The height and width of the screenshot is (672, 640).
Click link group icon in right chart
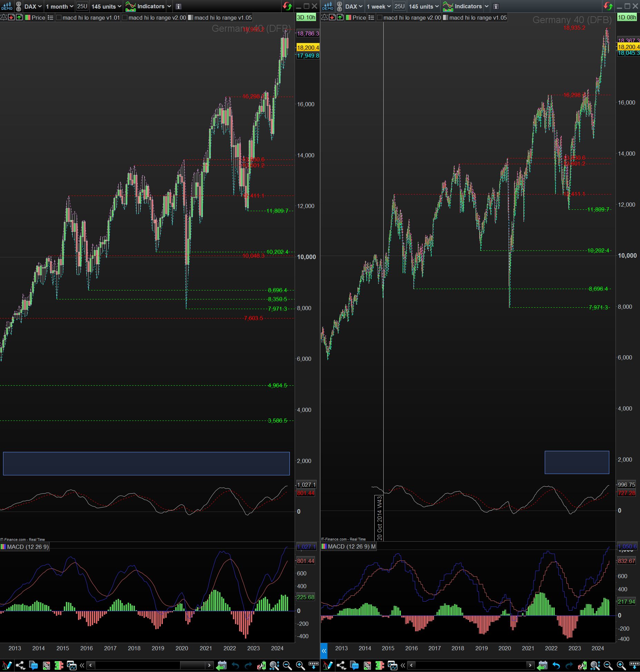[x=339, y=7]
